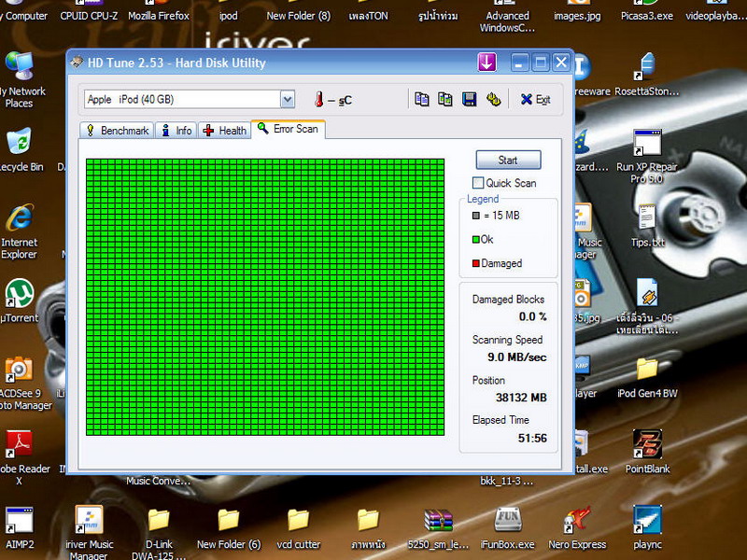Click the green Ok legend swatch
This screenshot has width=747, height=560.
click(475, 240)
